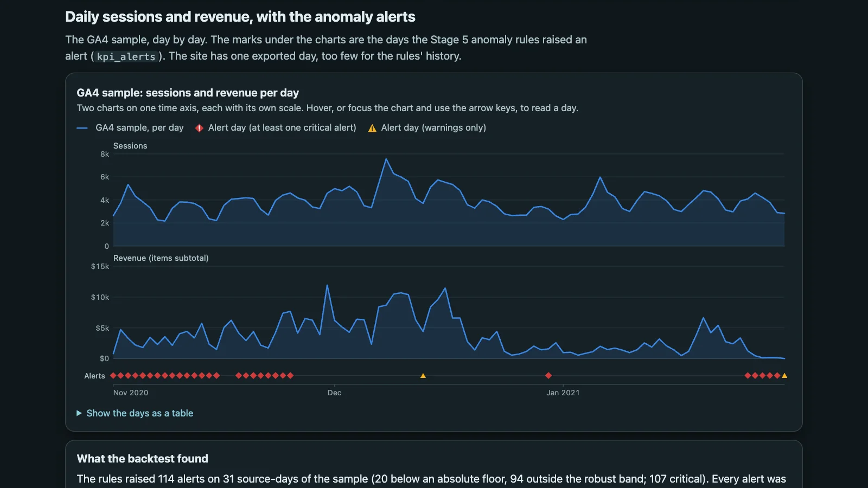Select the mid-December yellow warning alert marker

click(x=423, y=376)
